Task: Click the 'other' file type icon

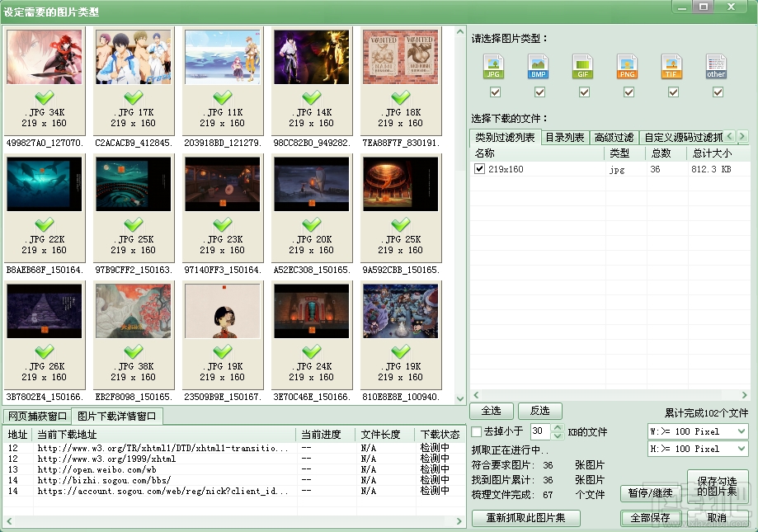Action: [x=715, y=66]
